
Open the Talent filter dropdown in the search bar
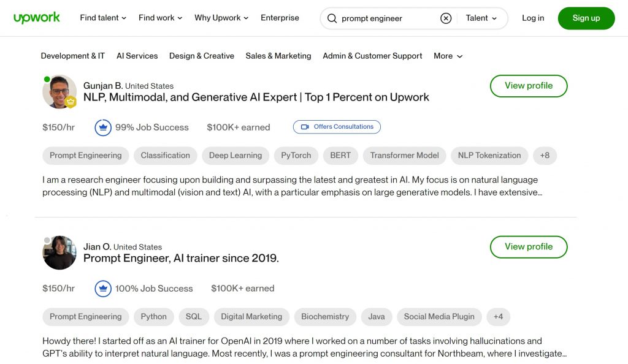click(482, 18)
